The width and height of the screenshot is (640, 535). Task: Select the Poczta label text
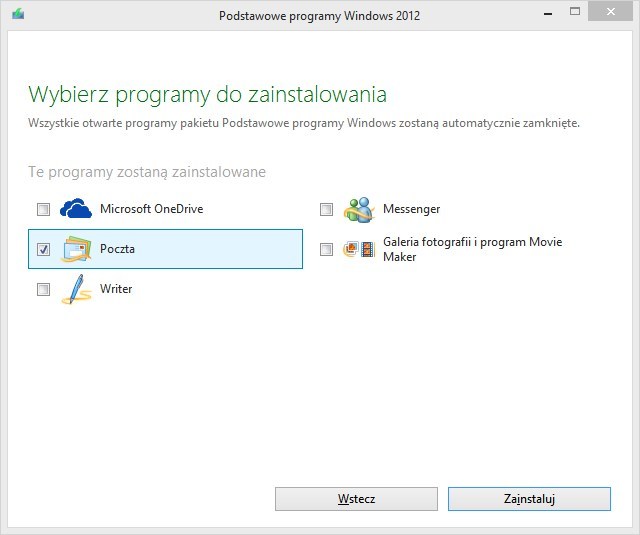[x=117, y=249]
